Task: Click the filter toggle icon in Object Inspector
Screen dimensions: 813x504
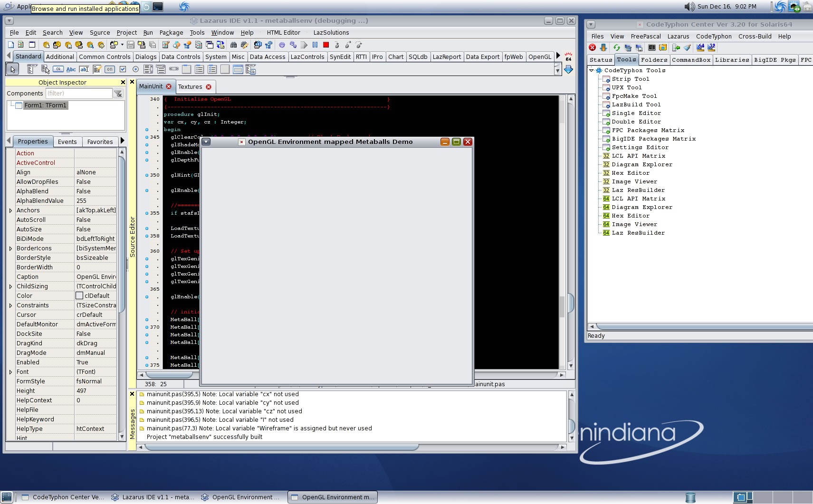Action: coord(118,94)
